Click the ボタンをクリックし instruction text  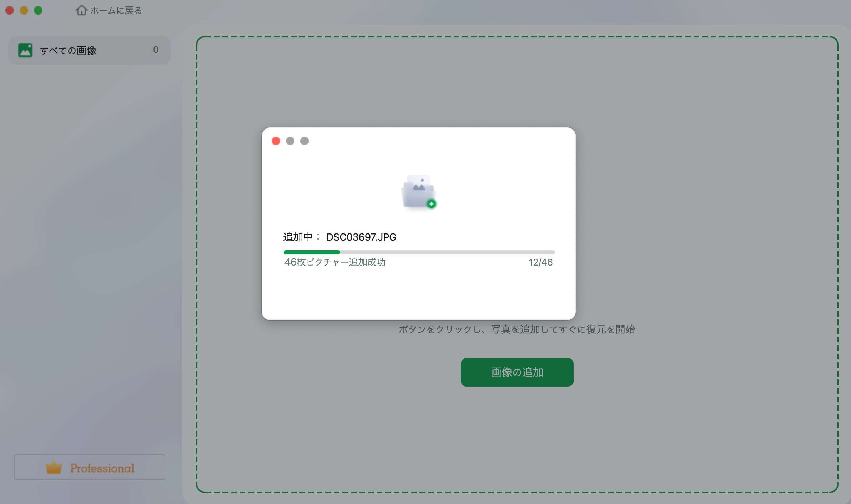click(517, 329)
